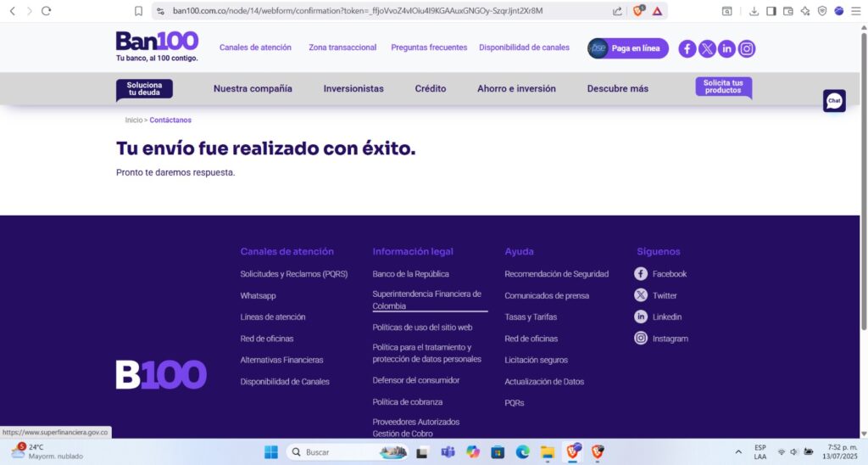Open the Instagram icon in the header

tap(747, 48)
